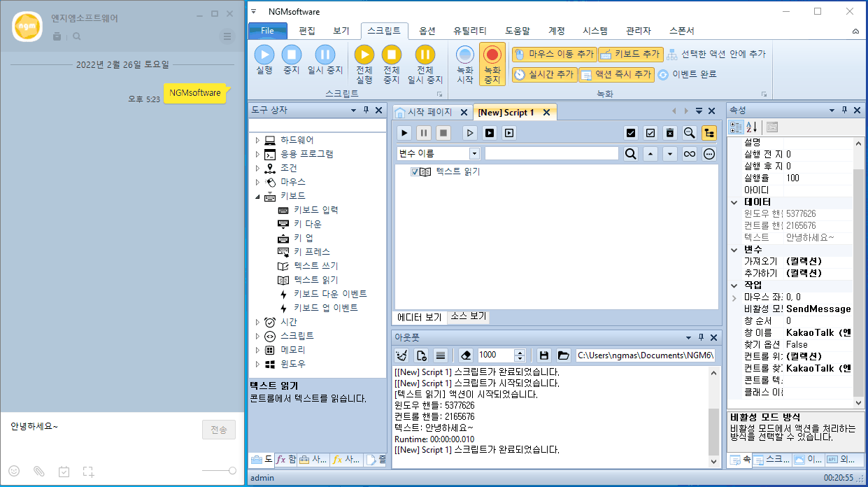The width and height of the screenshot is (868, 487).
Task: Open hamburger menu in KakaoTalk chat header
Action: [x=227, y=36]
